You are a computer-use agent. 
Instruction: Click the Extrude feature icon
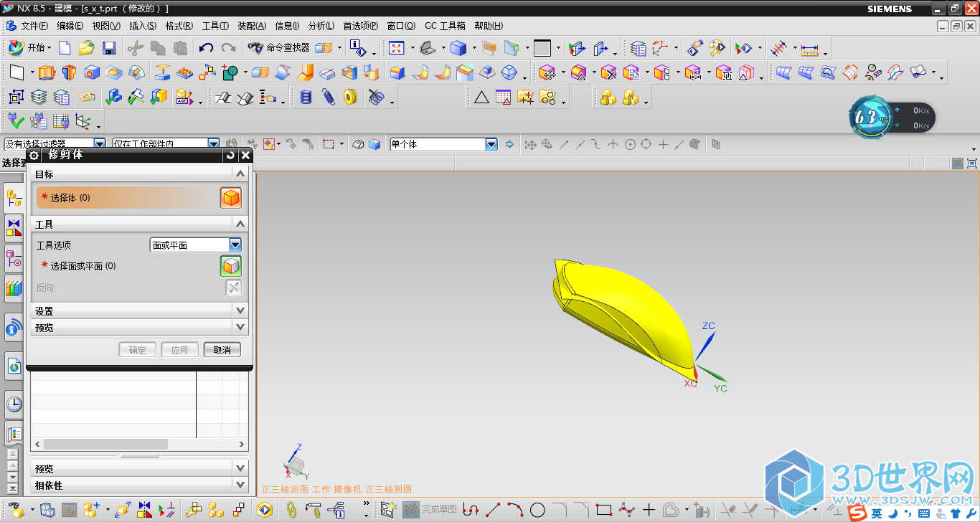(47, 72)
